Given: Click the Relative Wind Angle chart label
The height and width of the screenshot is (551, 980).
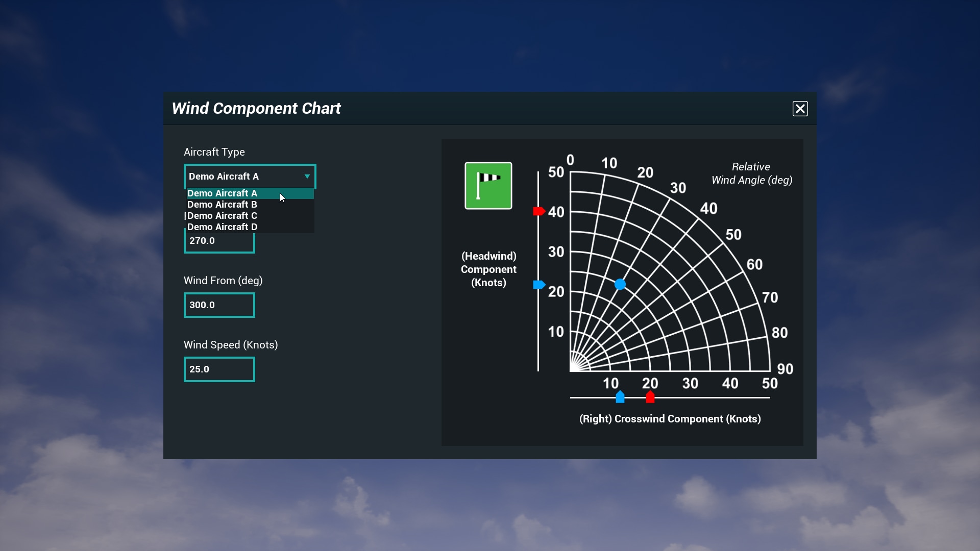Looking at the screenshot, I should click(751, 173).
